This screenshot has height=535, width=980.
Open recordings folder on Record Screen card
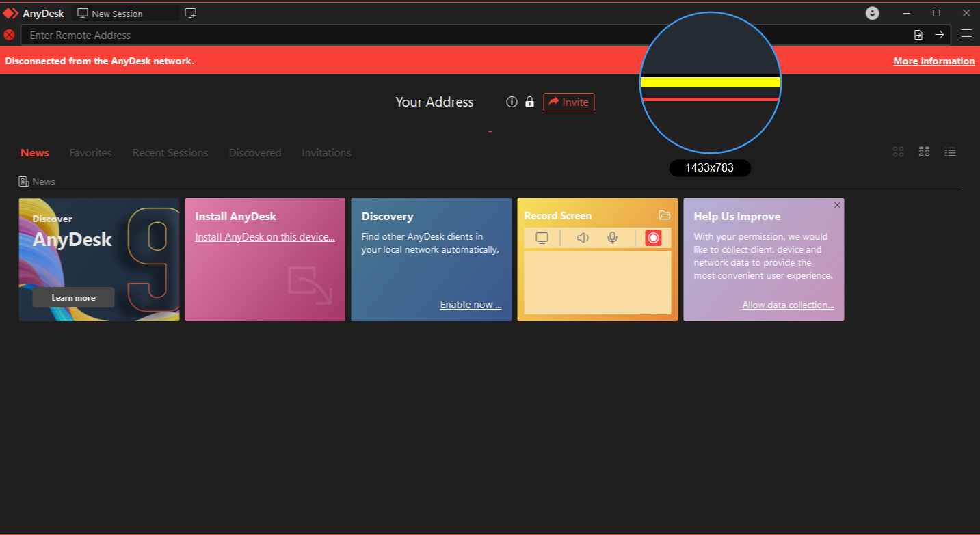pyautogui.click(x=664, y=215)
